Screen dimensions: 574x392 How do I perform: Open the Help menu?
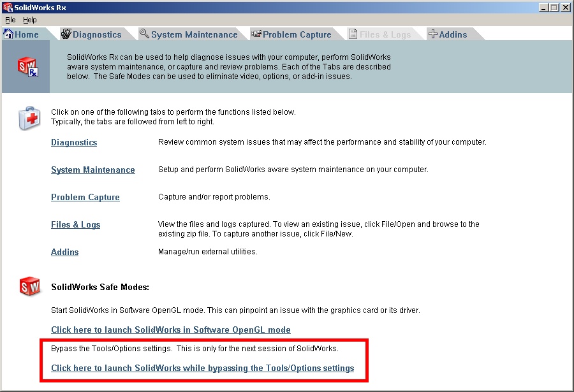[x=29, y=20]
